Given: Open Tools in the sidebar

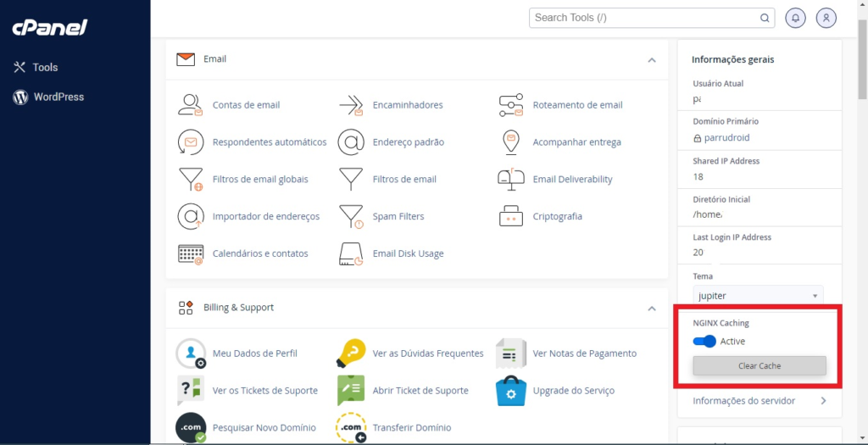Looking at the screenshot, I should pyautogui.click(x=36, y=68).
